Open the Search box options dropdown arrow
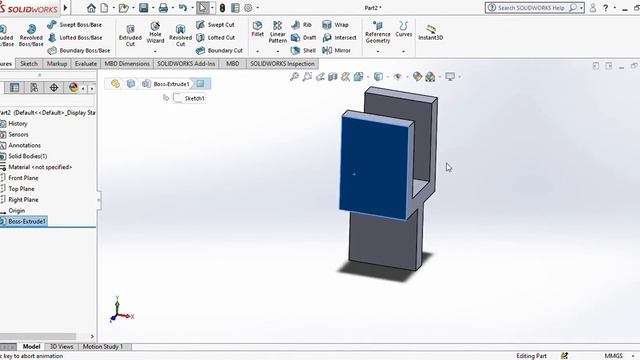The width and height of the screenshot is (640, 360). (x=581, y=8)
